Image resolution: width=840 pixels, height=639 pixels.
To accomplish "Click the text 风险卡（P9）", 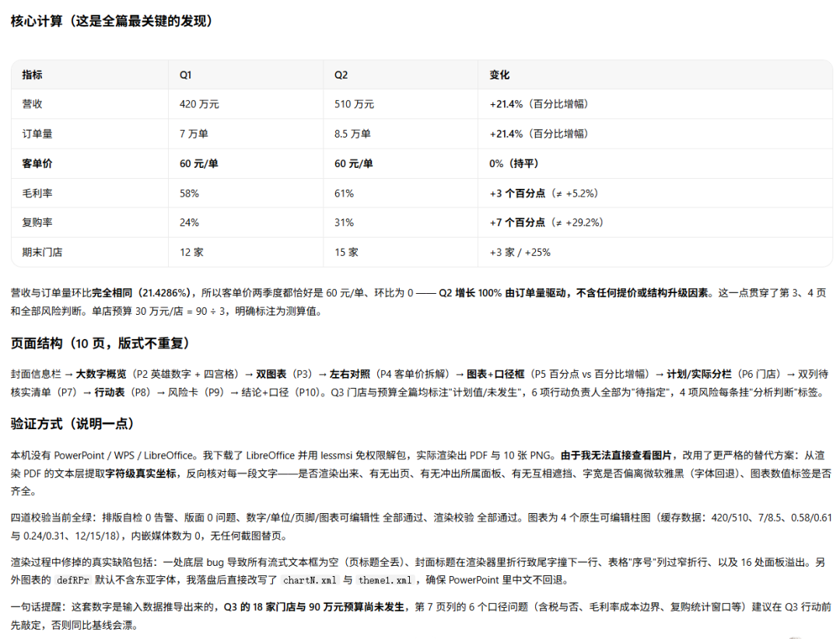I will click(198, 392).
